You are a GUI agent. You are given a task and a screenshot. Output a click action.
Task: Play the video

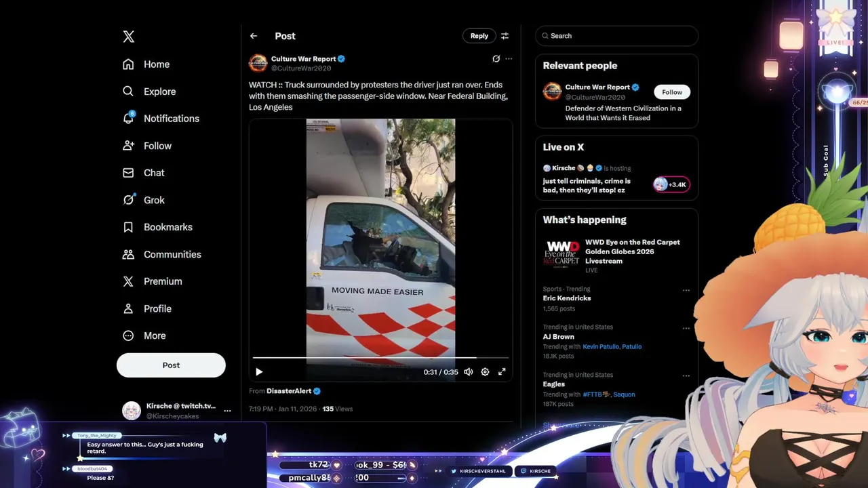click(259, 371)
